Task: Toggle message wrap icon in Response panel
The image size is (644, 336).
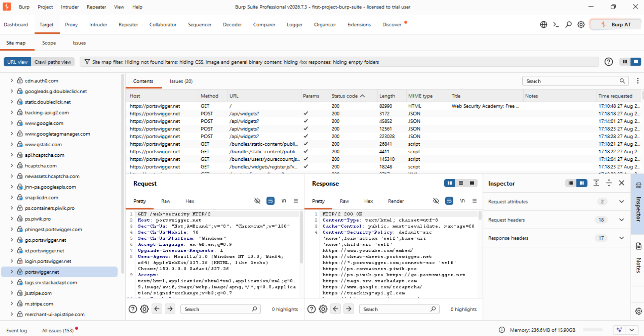Action: [x=449, y=201]
